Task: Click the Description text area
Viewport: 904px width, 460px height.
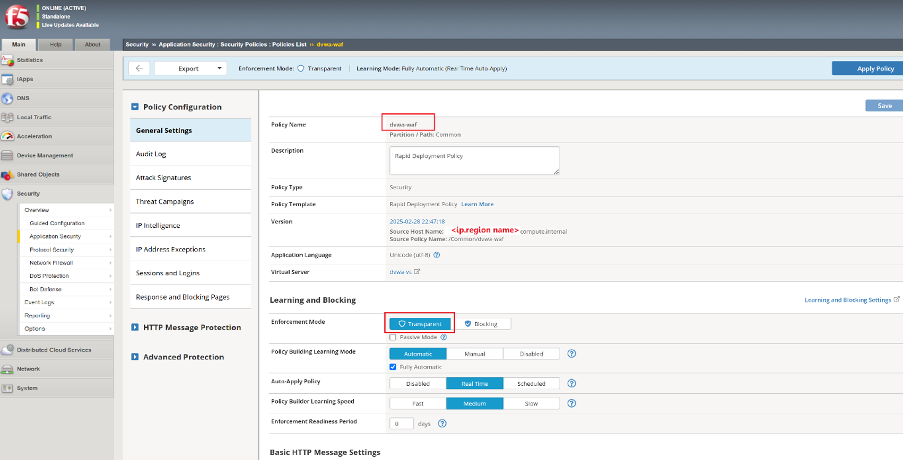Action: pos(473,160)
